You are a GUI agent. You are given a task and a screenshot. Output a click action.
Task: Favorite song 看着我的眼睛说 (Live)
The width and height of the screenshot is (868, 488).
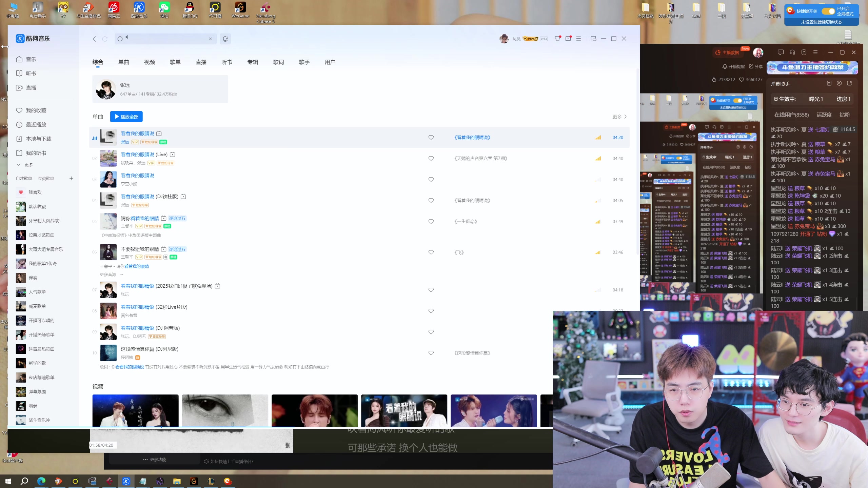coord(431,158)
